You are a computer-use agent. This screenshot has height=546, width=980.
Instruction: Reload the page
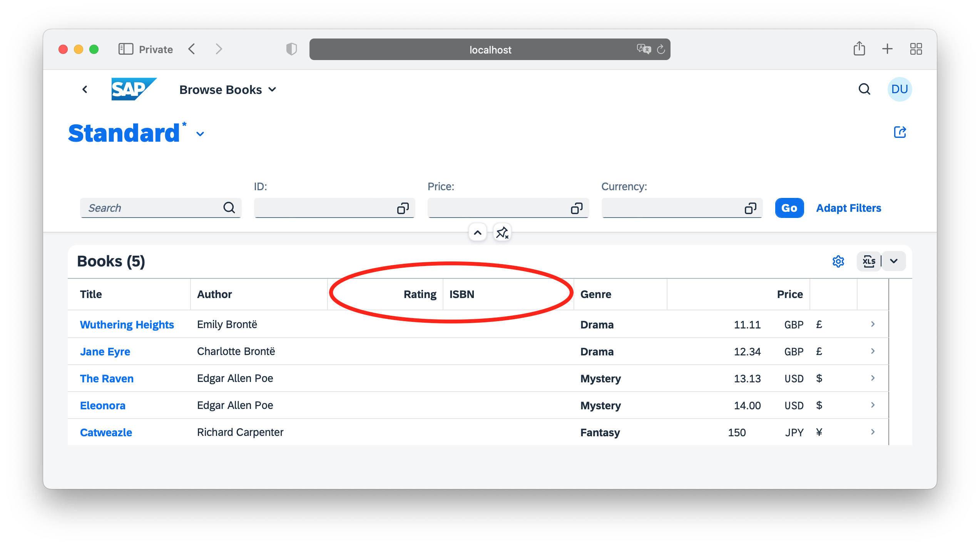[661, 49]
